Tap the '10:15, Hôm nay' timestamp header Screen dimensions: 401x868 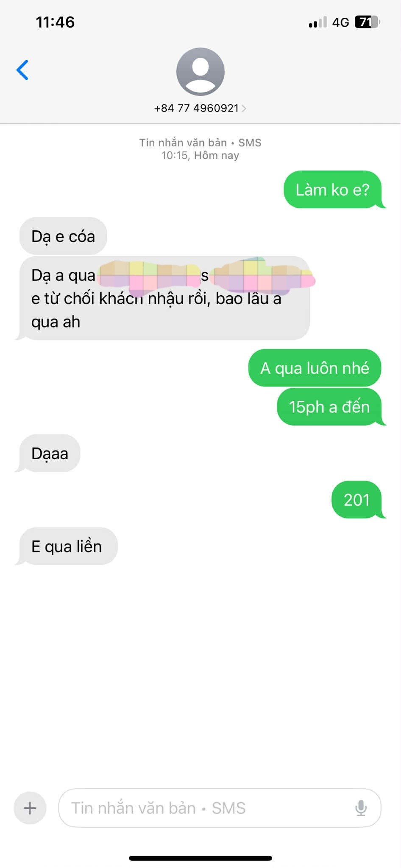[200, 155]
